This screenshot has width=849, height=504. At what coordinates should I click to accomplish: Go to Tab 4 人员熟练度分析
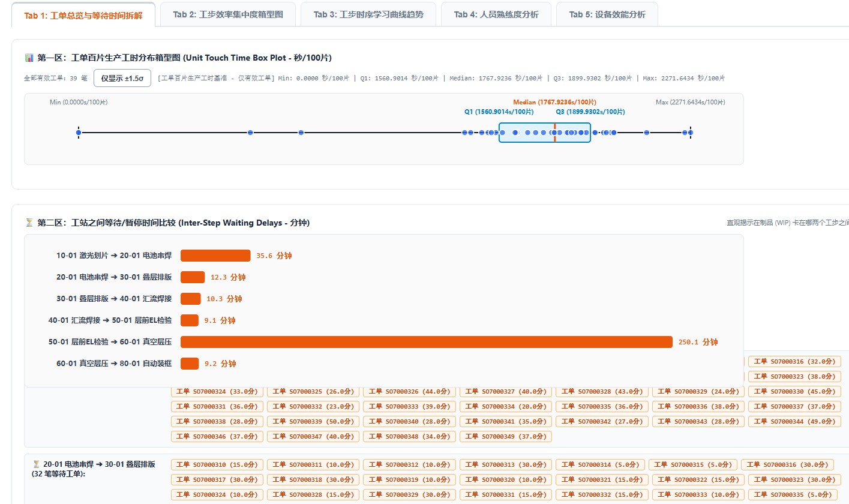pos(496,14)
